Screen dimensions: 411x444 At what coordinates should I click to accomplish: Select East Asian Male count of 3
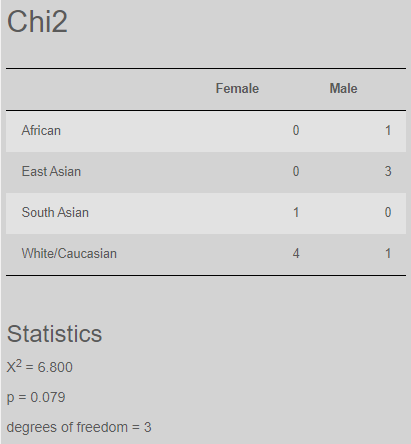388,172
